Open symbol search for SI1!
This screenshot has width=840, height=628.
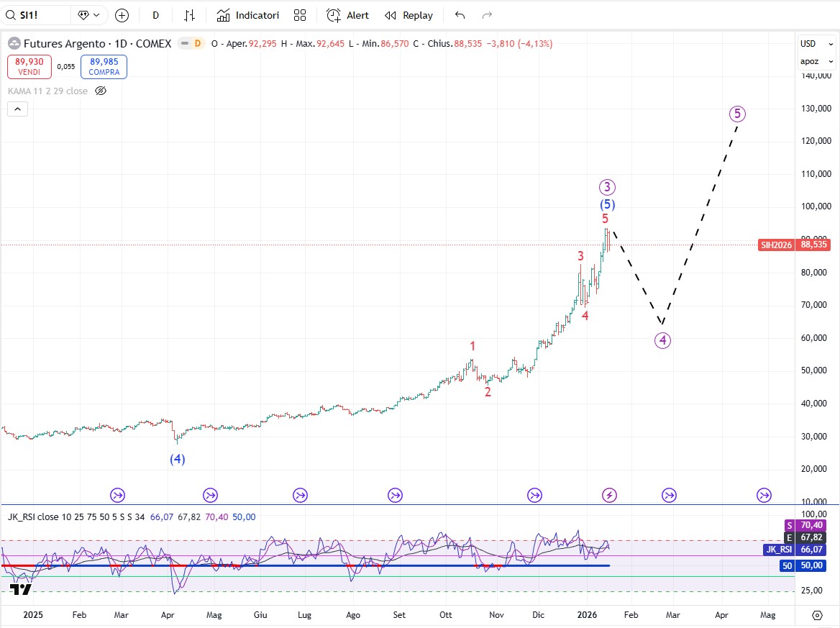tap(35, 15)
